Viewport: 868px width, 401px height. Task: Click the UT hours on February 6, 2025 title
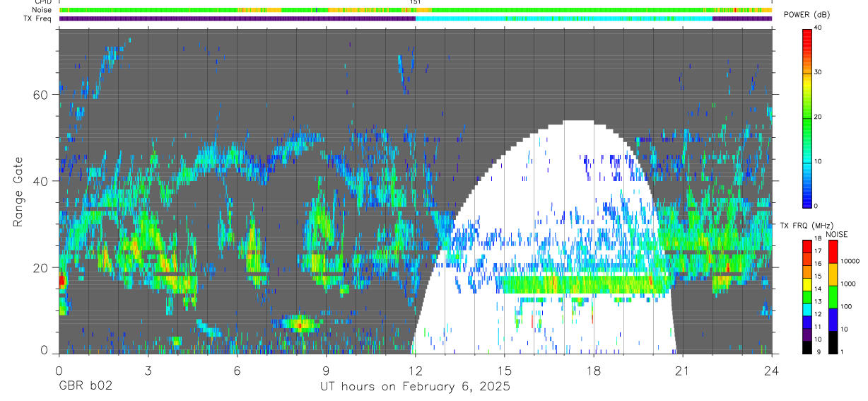point(416,387)
